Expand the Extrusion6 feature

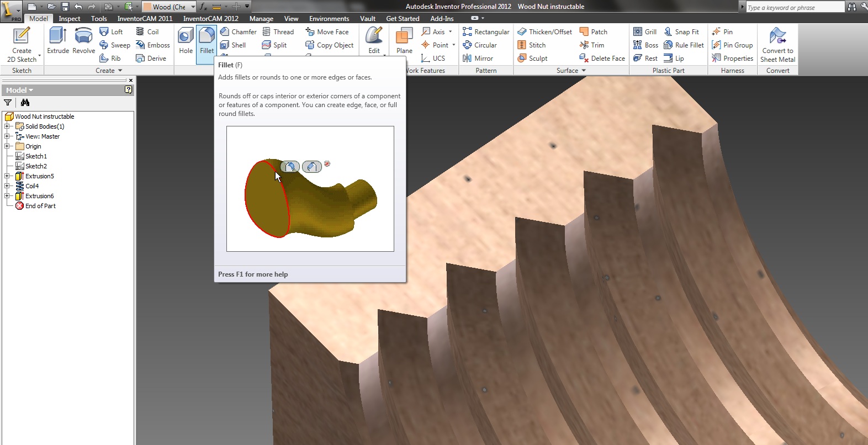pos(7,196)
